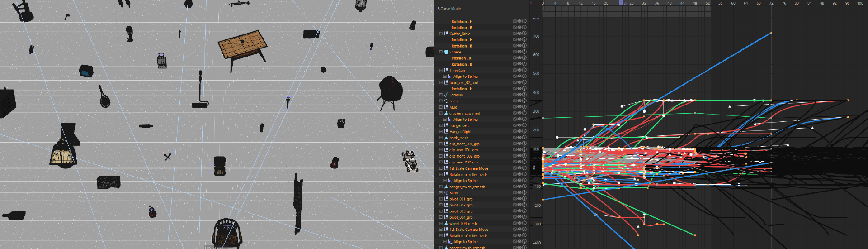Select the pivot_004_grp track name

[x=461, y=217]
